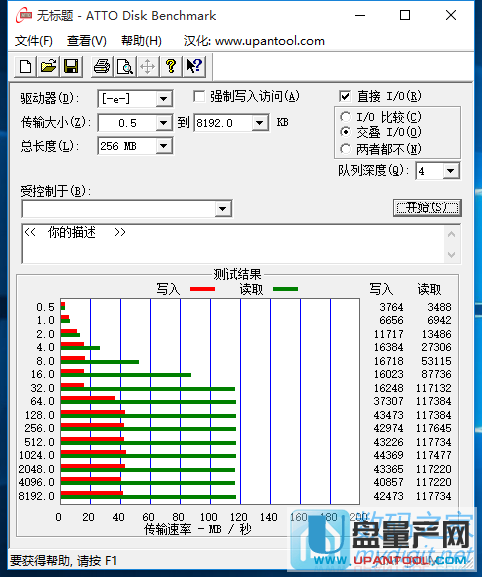Open the 总长度 256 MB dropdown
Viewport: 482px width, 577px height.
click(x=163, y=146)
